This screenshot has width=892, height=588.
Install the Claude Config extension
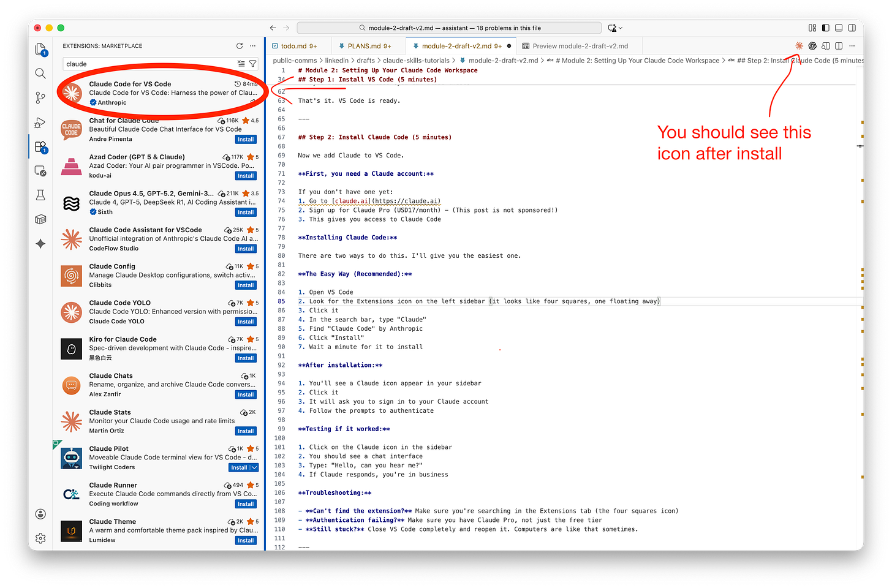tap(246, 285)
